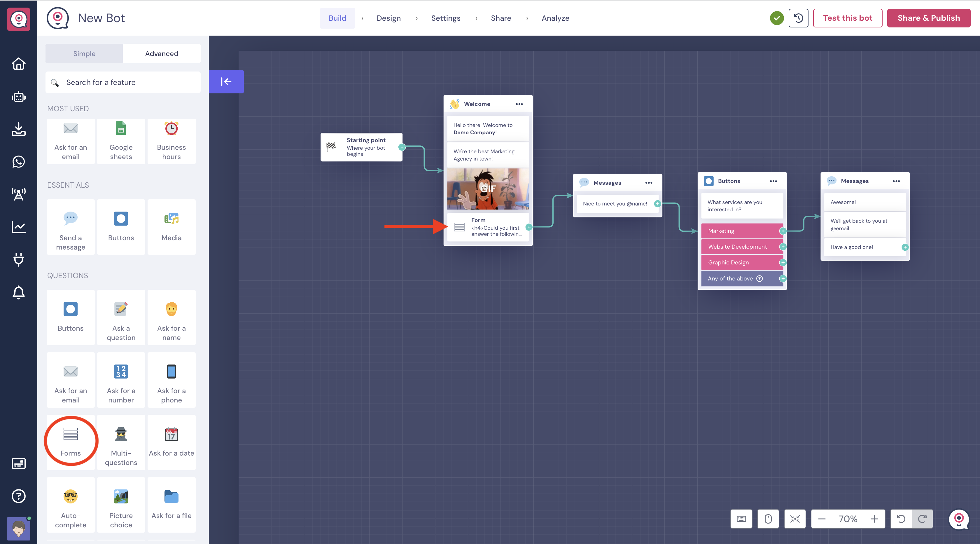The image size is (980, 544).
Task: Open the Home icon in left sidebar
Action: pyautogui.click(x=18, y=64)
